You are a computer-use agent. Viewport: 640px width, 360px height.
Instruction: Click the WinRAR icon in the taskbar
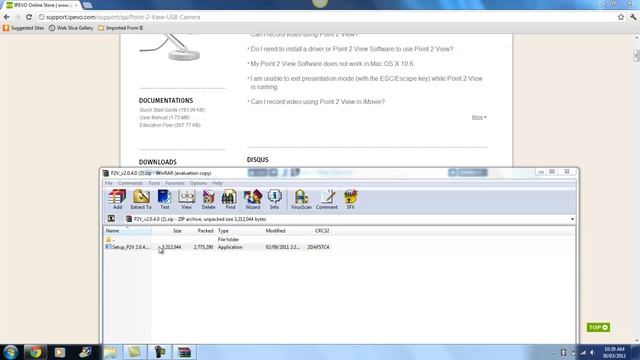pyautogui.click(x=184, y=352)
